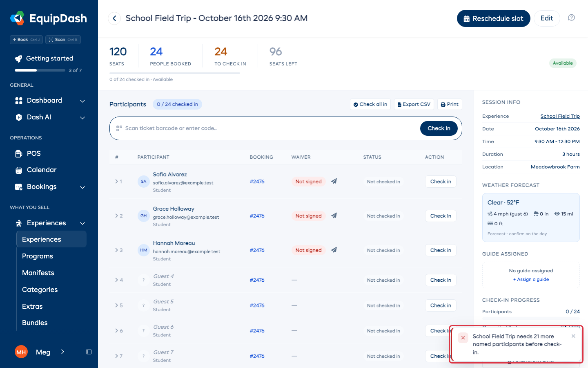Click Check all in button
Screen dimensions: 588x368
370,104
